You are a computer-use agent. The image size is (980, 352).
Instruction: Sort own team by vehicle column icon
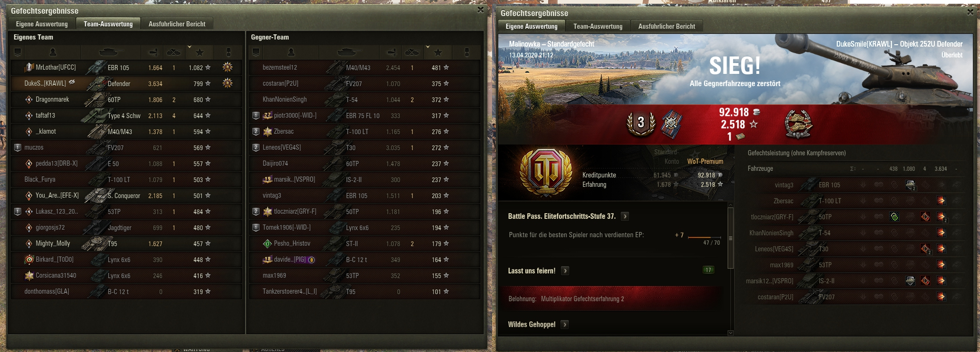click(111, 52)
